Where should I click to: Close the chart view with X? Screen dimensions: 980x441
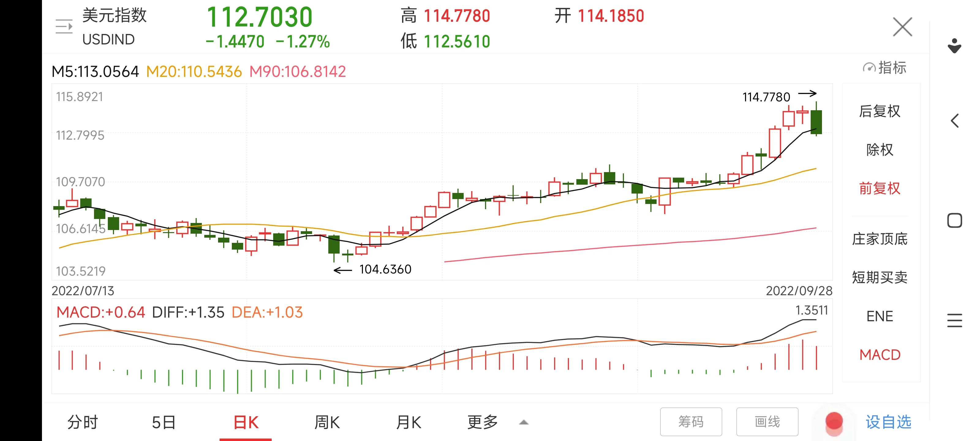tap(903, 27)
